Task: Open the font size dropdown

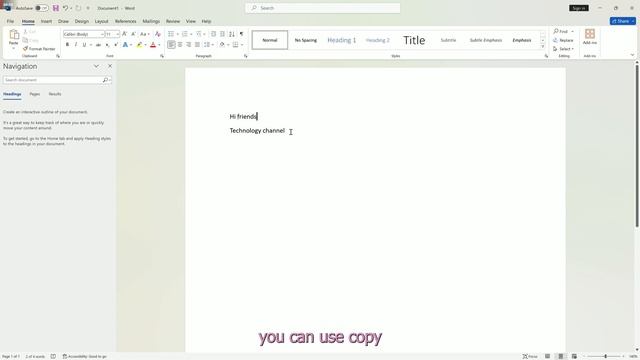Action: pos(118,34)
